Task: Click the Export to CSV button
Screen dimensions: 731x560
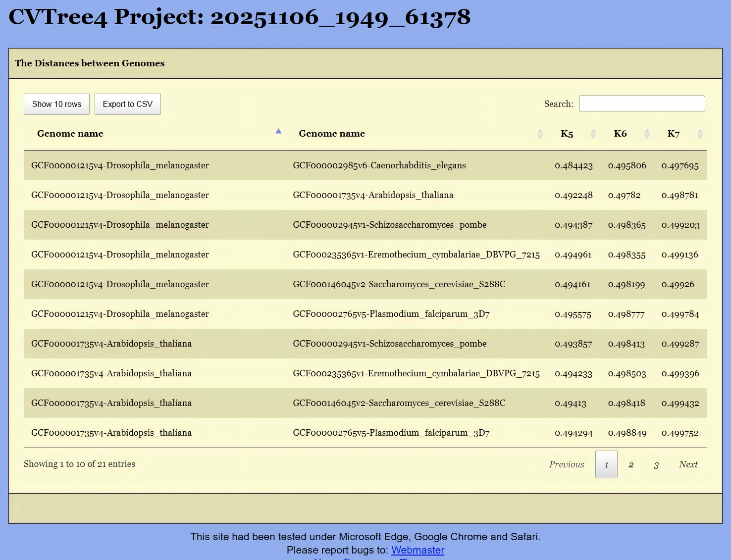Action: (x=127, y=104)
